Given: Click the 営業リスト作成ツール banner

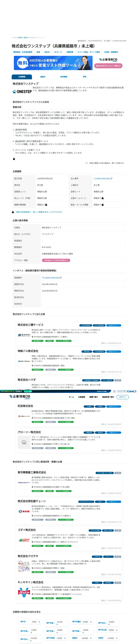Looking at the screenshot, I should (53, 63).
